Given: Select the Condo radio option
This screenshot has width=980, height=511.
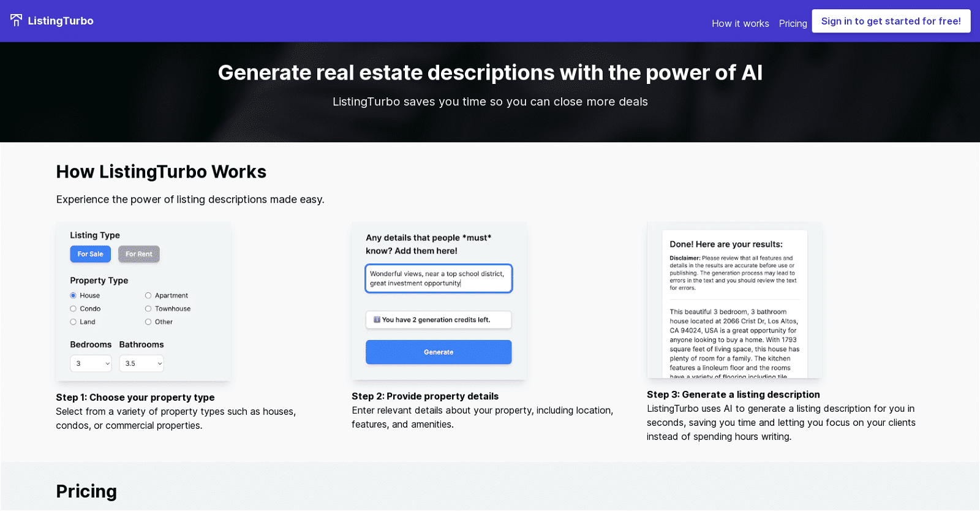Looking at the screenshot, I should point(73,309).
